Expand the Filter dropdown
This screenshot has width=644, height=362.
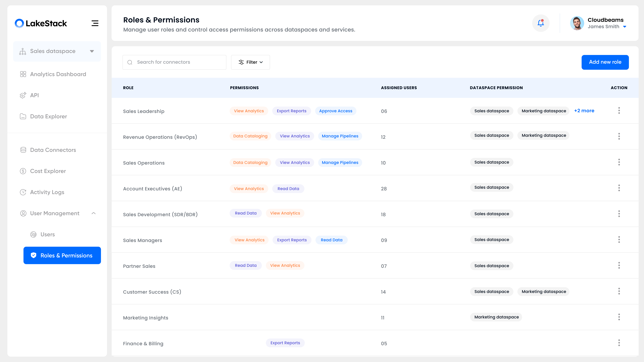pyautogui.click(x=250, y=62)
